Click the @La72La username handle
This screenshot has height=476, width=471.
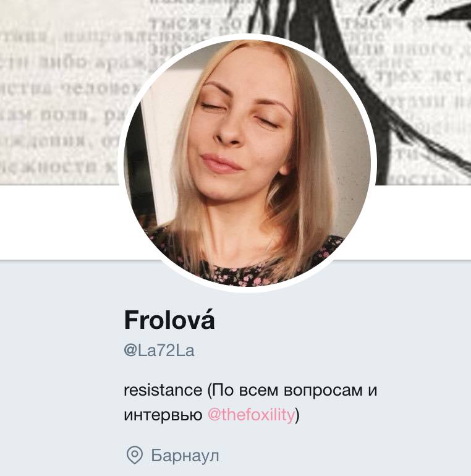point(159,351)
